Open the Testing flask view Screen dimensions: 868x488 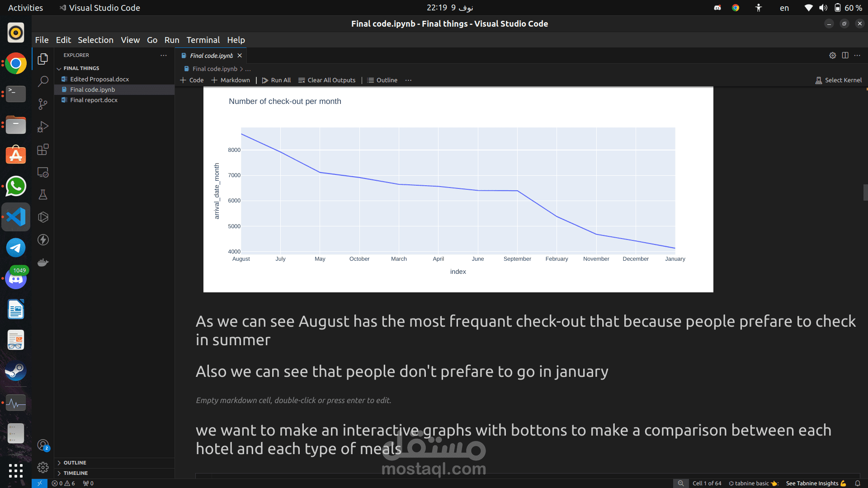(x=43, y=195)
